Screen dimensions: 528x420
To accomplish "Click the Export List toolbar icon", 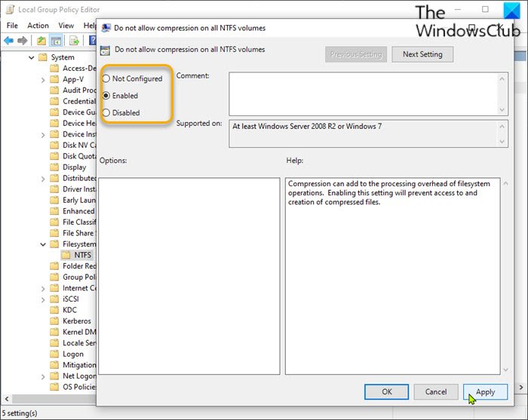I will click(74, 41).
